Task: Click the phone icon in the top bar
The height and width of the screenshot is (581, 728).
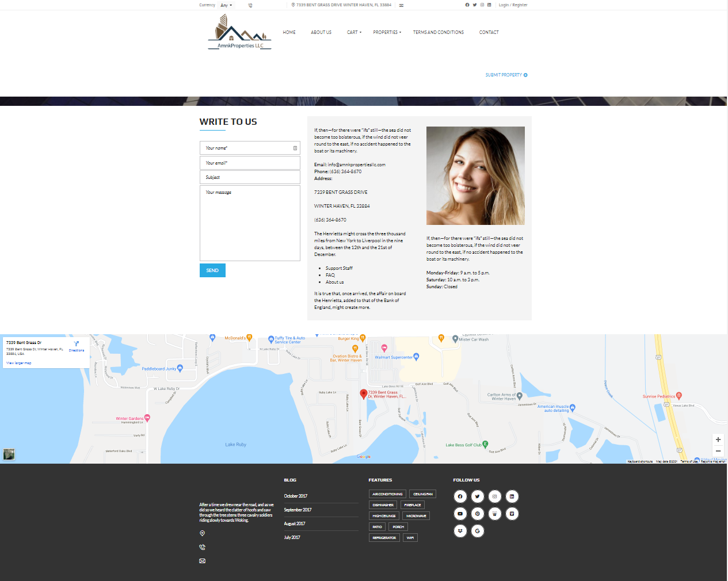Action: [x=250, y=5]
